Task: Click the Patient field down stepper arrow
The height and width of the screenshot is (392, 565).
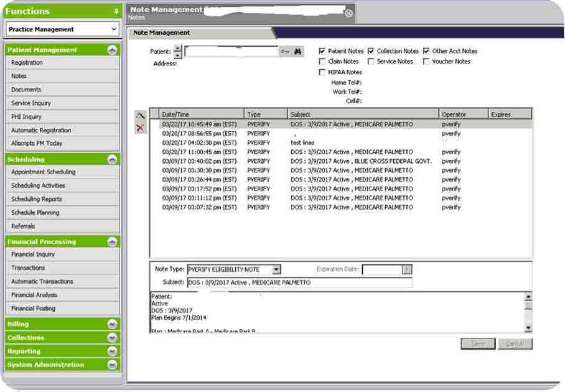Action: coord(178,55)
